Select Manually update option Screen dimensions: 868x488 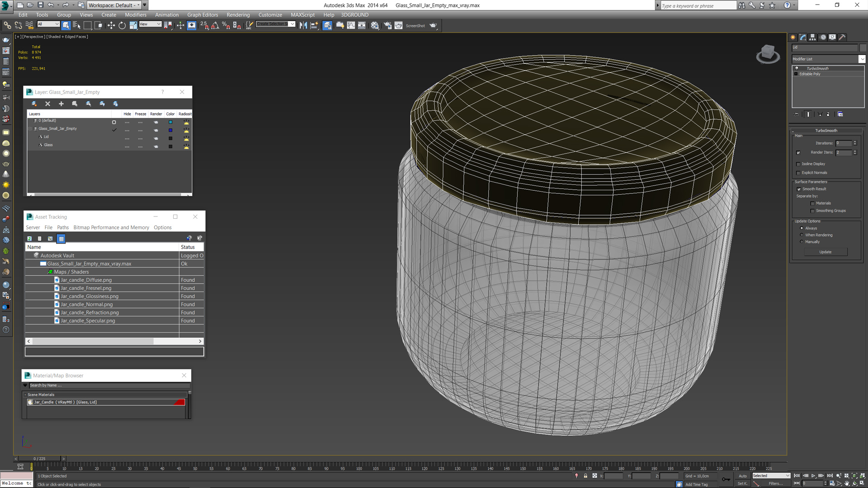coord(802,242)
